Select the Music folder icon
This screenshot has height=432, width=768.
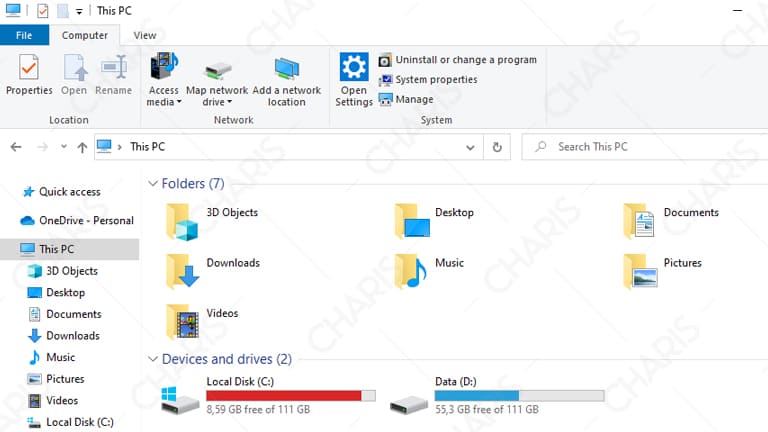pos(410,272)
